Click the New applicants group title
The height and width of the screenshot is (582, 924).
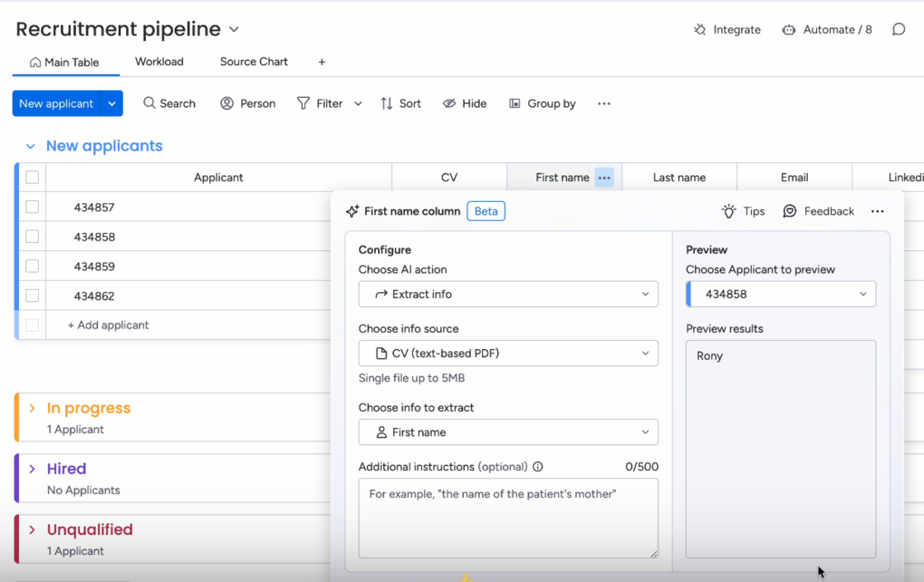[104, 146]
